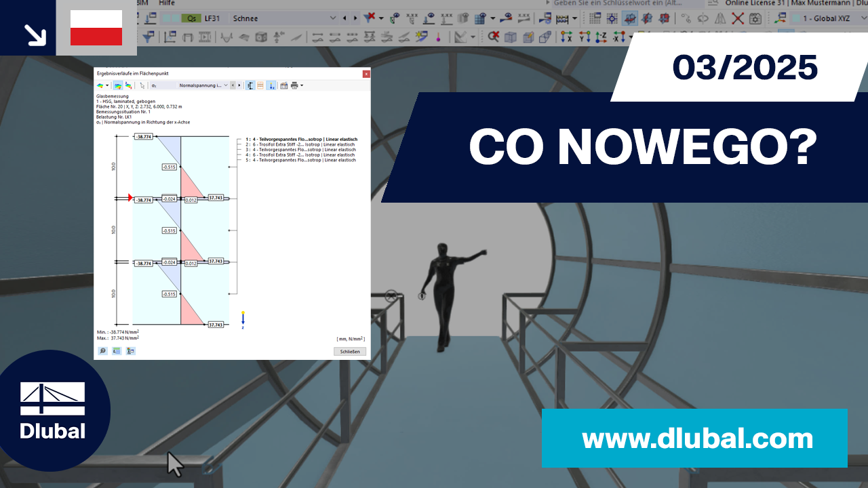Click the blue funnel filter icon in second row
Image resolution: width=868 pixels, height=488 pixels.
point(149,37)
